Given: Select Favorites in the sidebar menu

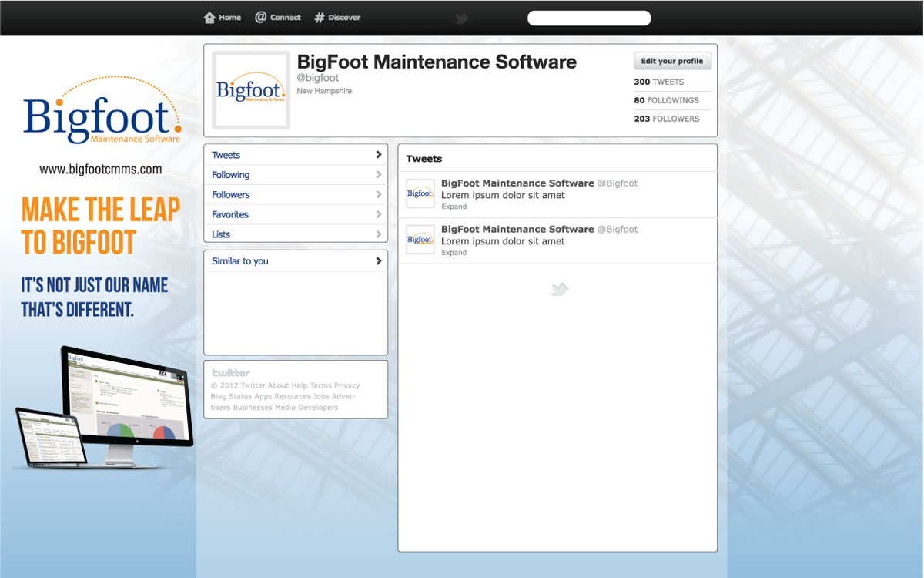Looking at the screenshot, I should (x=295, y=214).
